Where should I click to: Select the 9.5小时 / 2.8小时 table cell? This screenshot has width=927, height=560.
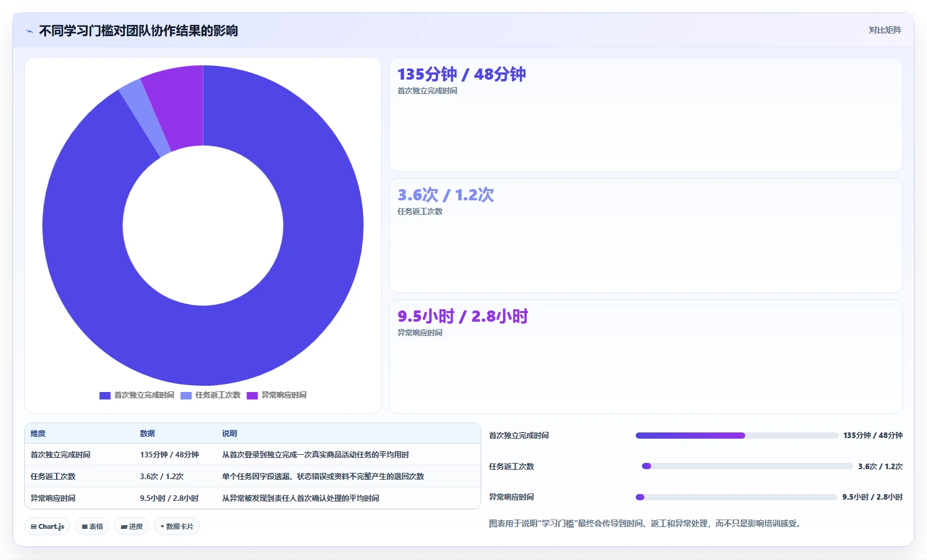[169, 498]
